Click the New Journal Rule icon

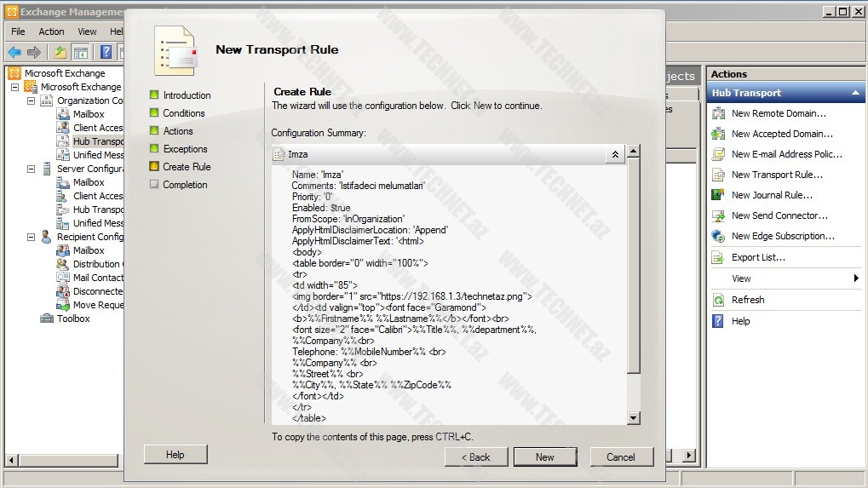pos(718,195)
